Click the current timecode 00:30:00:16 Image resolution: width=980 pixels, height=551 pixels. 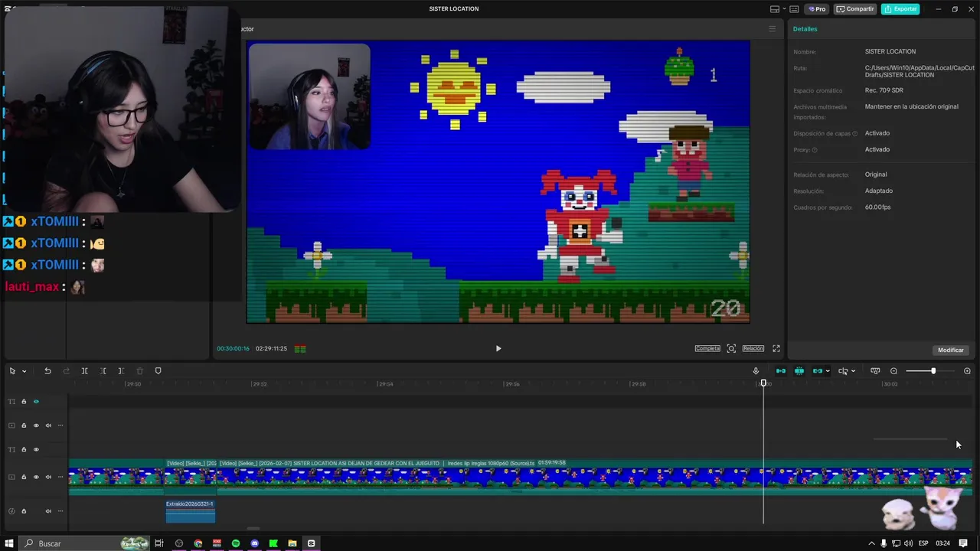click(233, 348)
